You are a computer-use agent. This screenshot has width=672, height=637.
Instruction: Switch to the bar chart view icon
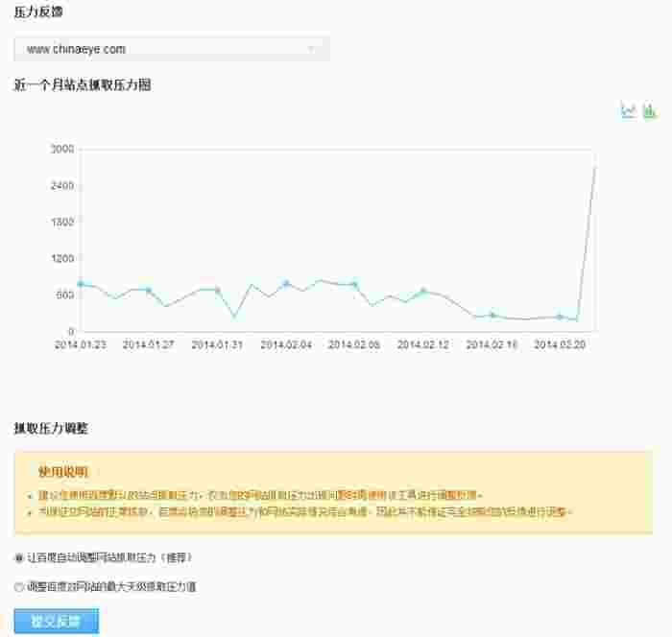[x=650, y=110]
